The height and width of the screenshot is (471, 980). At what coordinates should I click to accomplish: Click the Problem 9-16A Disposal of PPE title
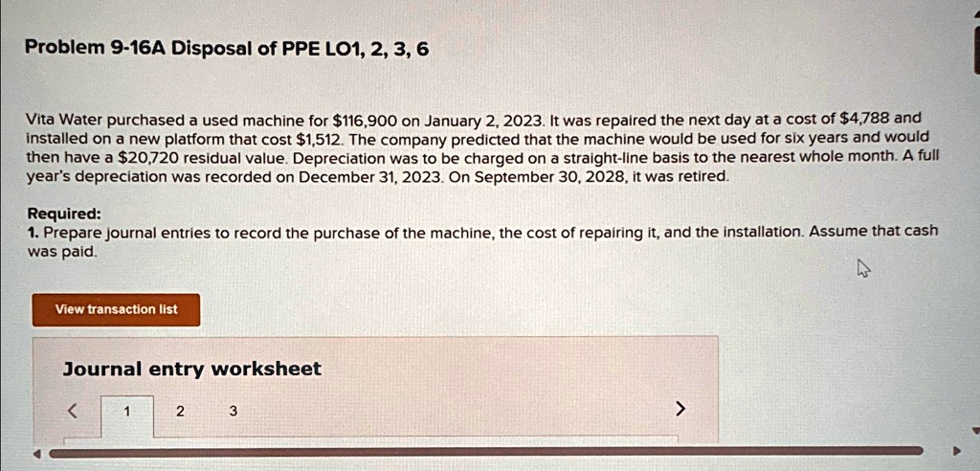coord(228,48)
